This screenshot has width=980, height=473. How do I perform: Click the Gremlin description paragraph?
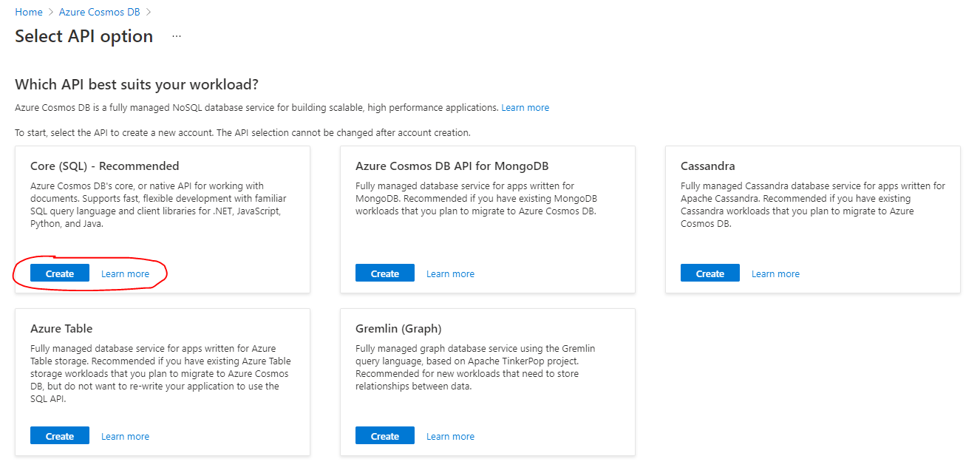475,367
